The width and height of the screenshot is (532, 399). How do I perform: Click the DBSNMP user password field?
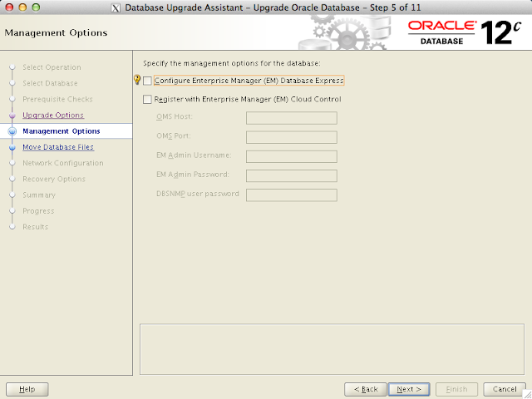(x=292, y=195)
